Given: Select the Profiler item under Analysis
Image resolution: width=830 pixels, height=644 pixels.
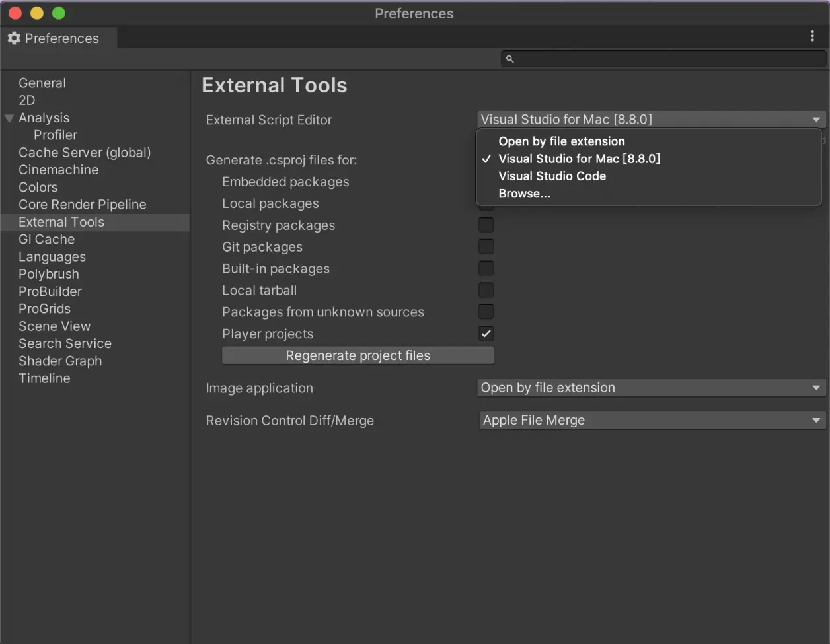Looking at the screenshot, I should coord(56,135).
